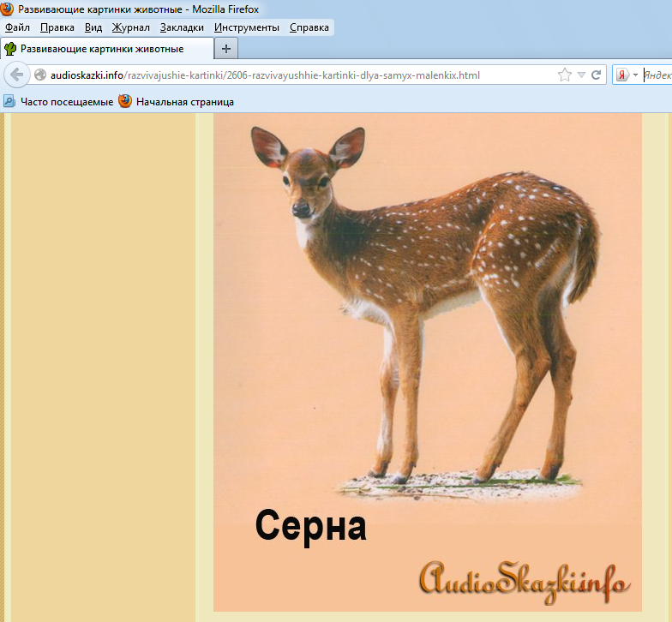Open the URL history dropdown arrow
The image size is (672, 622).
pos(581,75)
